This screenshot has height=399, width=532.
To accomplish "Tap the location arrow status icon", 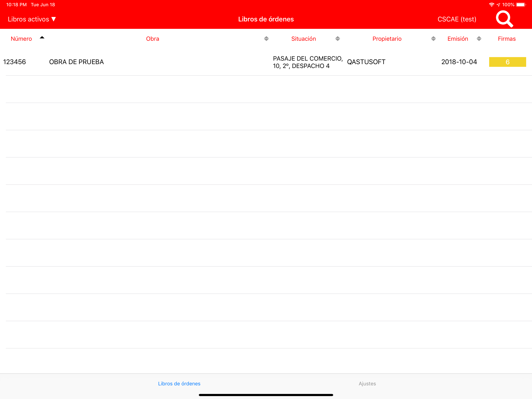I will click(498, 4).
